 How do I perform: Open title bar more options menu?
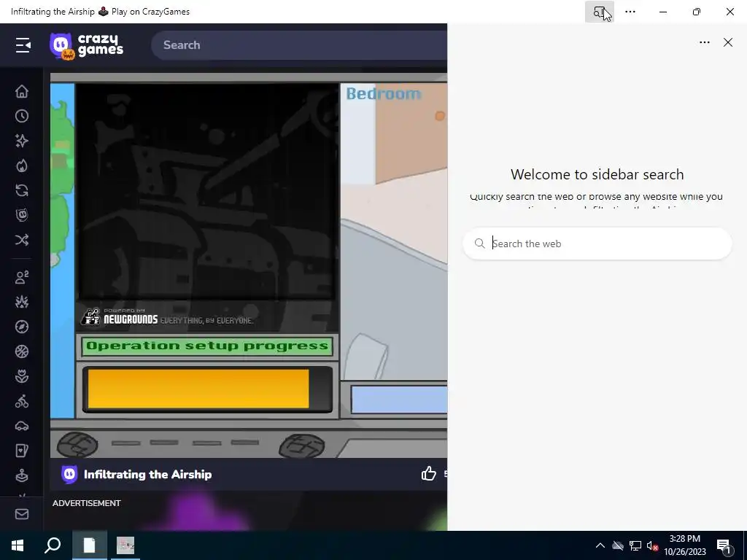630,12
